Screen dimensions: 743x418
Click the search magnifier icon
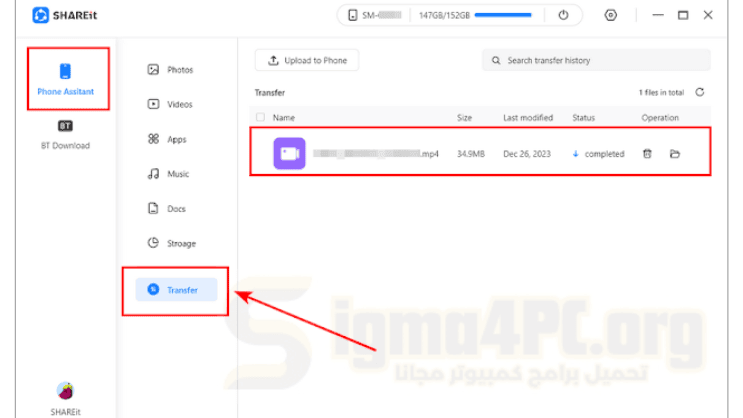(496, 60)
